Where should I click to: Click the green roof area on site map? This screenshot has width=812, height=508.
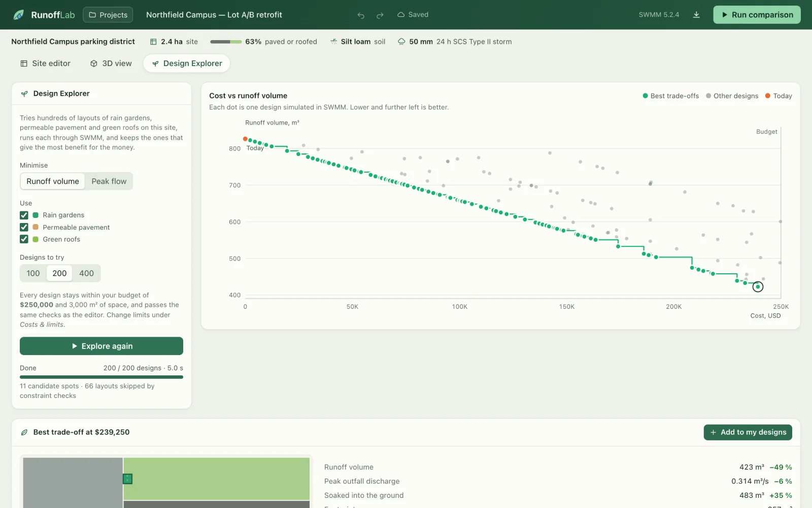pos(217,479)
